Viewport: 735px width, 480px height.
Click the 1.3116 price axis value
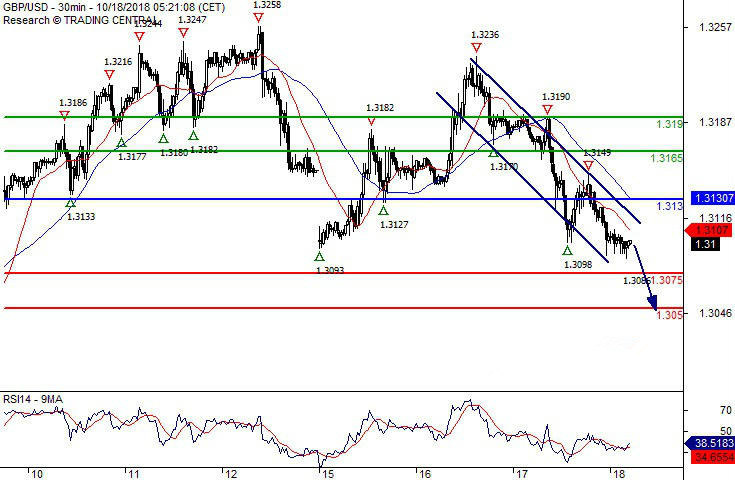(x=715, y=218)
